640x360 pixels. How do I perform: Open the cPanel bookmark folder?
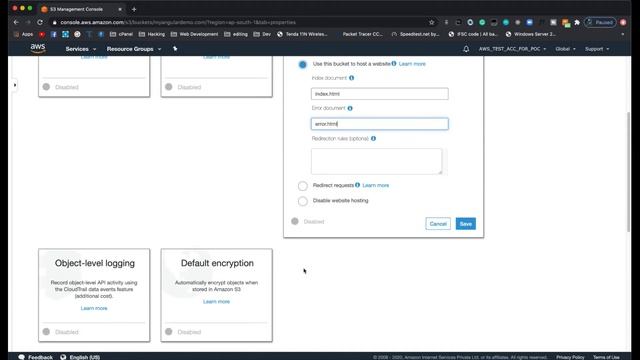(122, 34)
